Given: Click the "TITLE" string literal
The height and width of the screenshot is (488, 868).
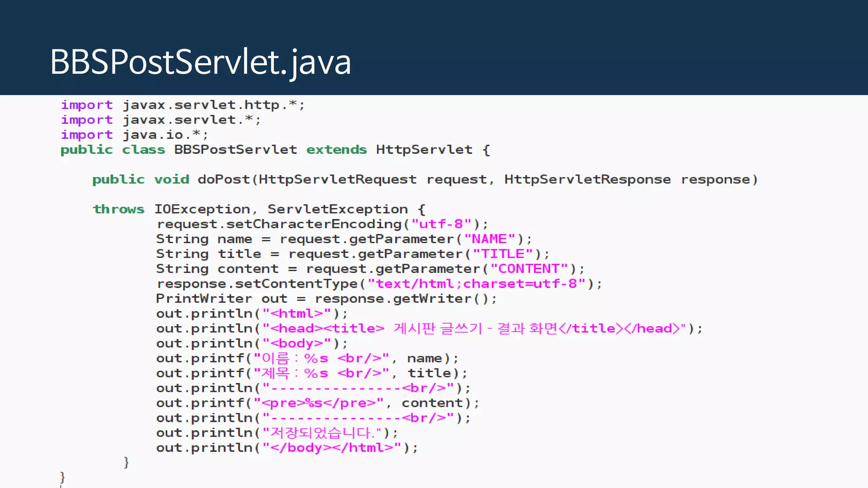Looking at the screenshot, I should click(503, 254).
